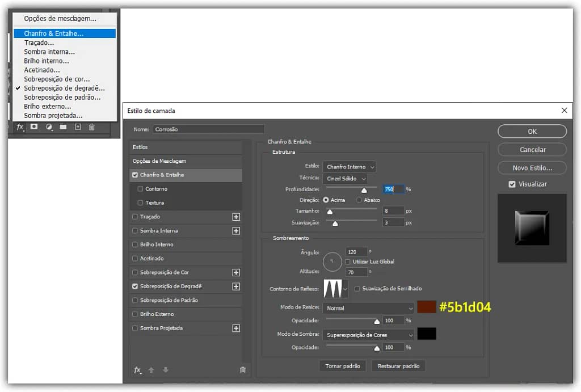Click the highlight color swatch #5b1d04
This screenshot has width=581, height=392.
pos(427,307)
